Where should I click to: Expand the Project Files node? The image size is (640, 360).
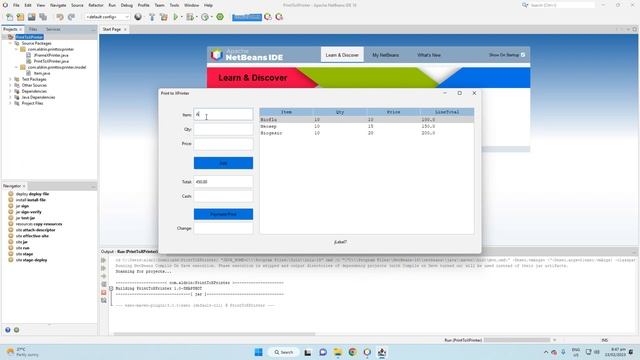click(x=10, y=103)
